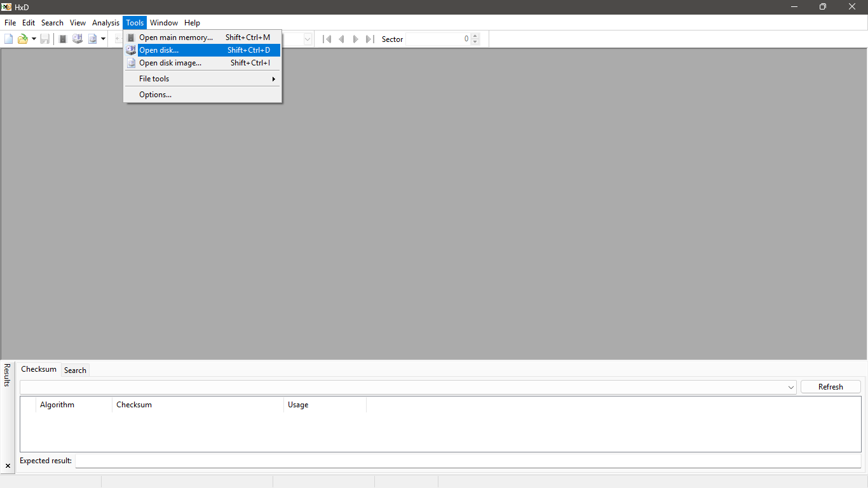This screenshot has height=488, width=868.
Task: Click the Open disk image toolbar icon
Action: [93, 39]
